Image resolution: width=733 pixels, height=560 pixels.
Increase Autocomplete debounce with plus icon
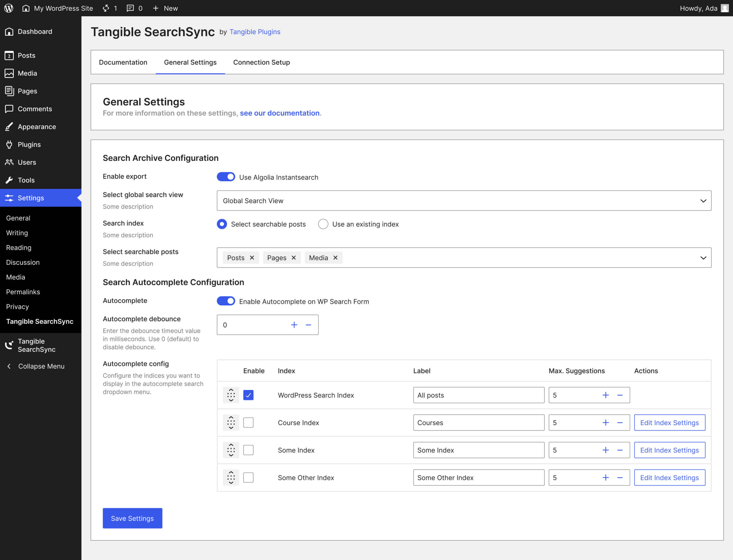tap(294, 325)
